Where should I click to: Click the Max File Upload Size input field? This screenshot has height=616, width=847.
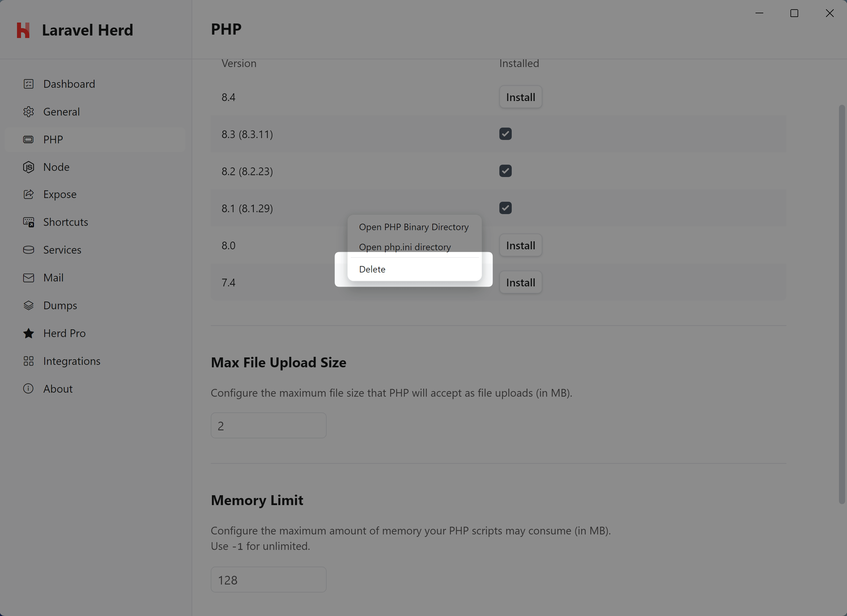coord(268,425)
